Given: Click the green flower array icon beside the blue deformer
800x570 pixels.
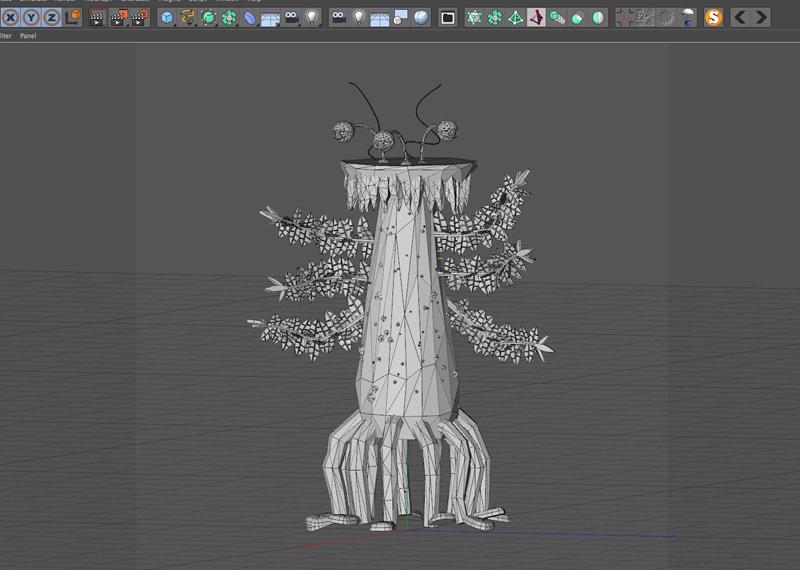Looking at the screenshot, I should click(229, 18).
